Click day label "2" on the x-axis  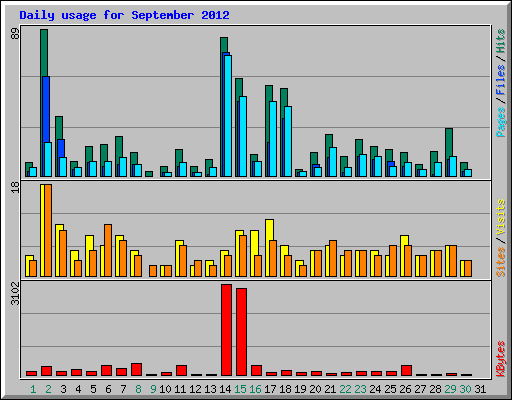tap(48, 389)
